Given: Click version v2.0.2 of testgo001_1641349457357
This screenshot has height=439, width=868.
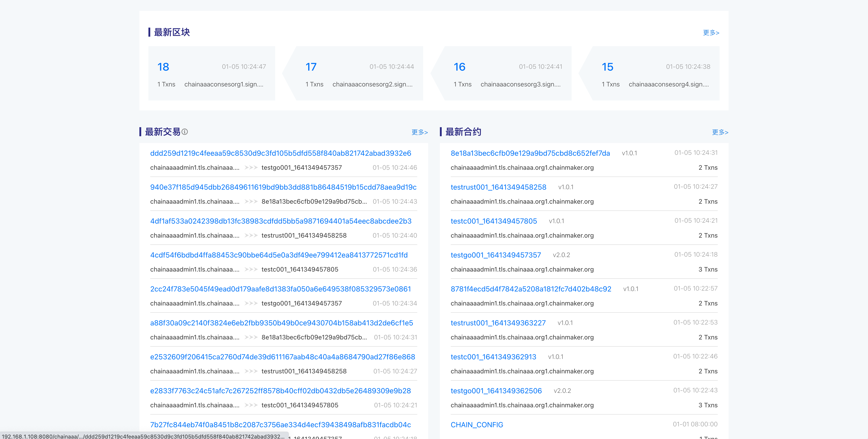Looking at the screenshot, I should pyautogui.click(x=561, y=255).
